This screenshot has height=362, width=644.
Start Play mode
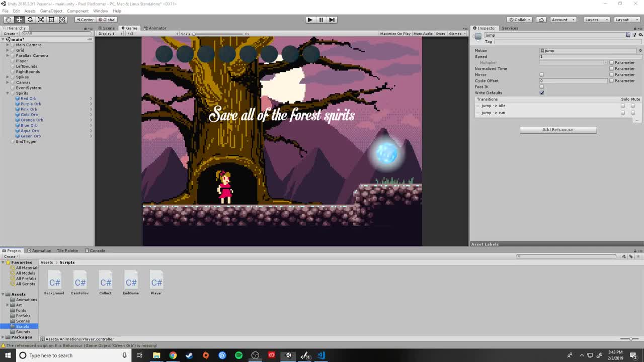(x=310, y=20)
